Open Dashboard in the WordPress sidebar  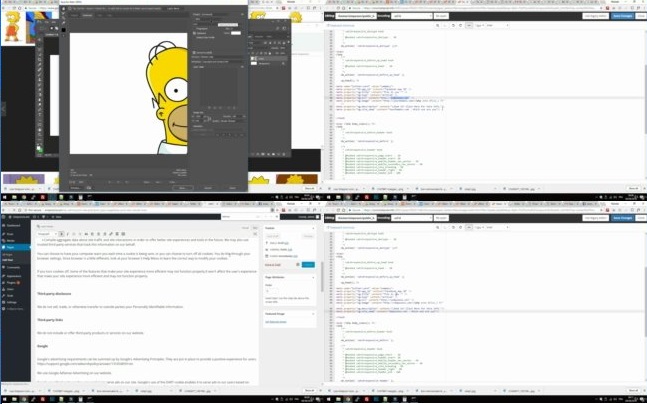point(13,226)
